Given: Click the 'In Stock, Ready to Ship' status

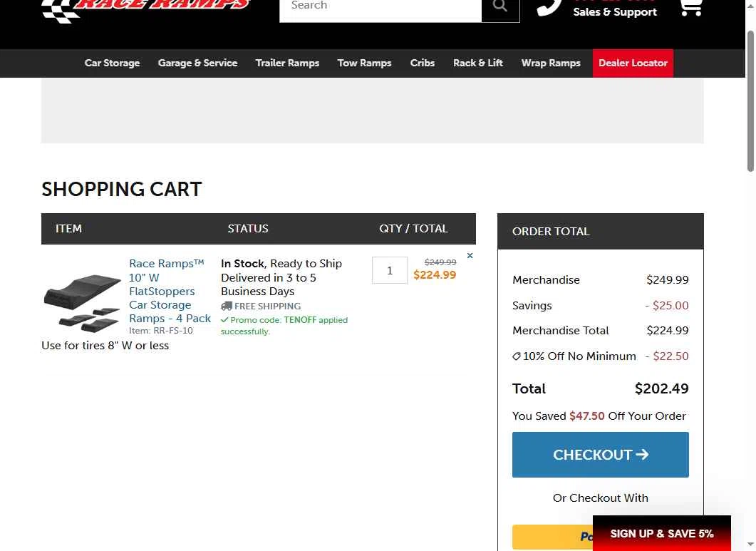Looking at the screenshot, I should (x=281, y=264).
